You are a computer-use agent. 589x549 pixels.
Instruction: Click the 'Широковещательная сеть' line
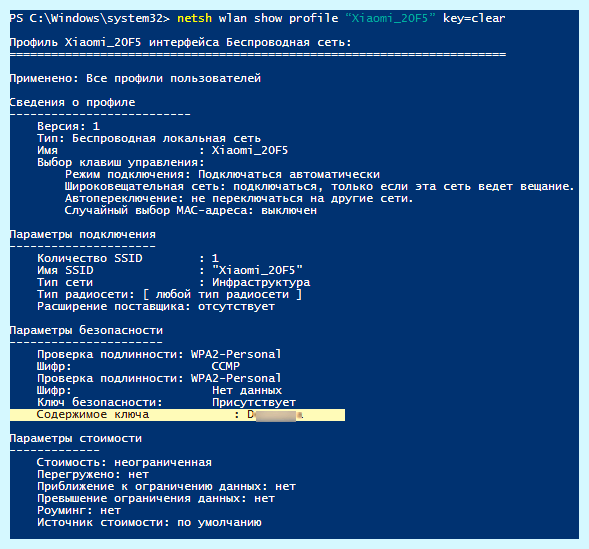point(319,186)
